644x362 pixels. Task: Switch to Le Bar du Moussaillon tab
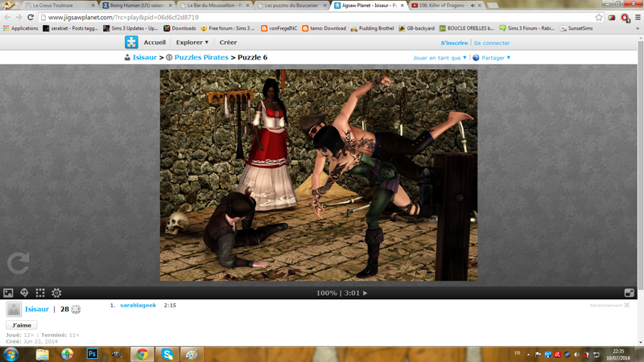pos(215,6)
